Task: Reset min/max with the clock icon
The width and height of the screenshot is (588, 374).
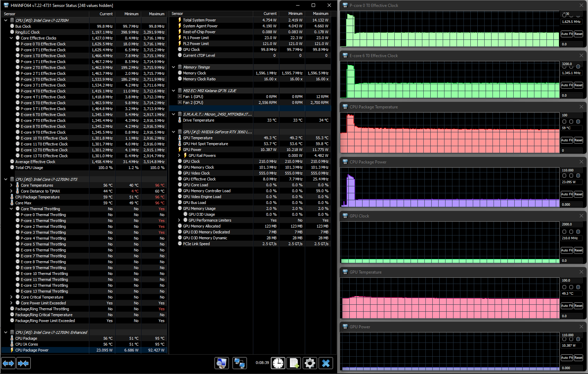Action: 278,363
